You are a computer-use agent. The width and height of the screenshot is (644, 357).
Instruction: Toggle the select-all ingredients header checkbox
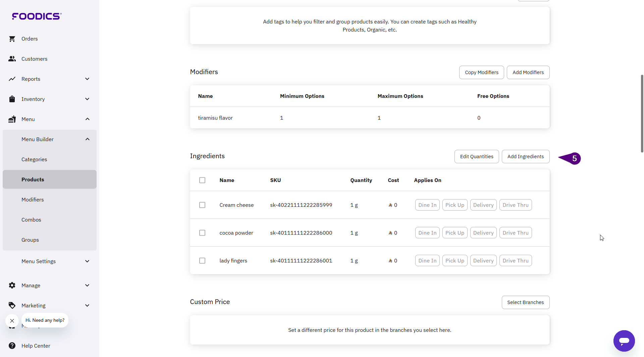point(202,180)
